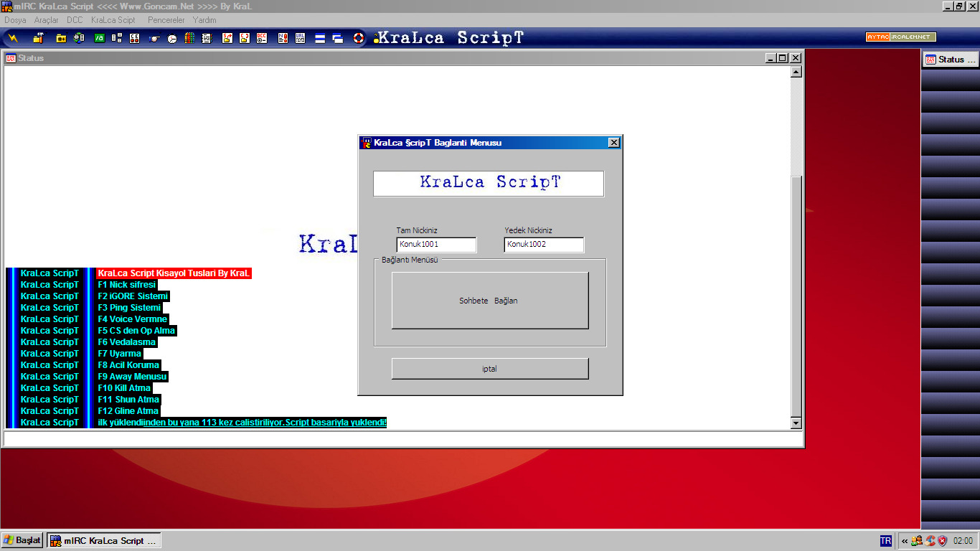This screenshot has width=980, height=551.
Task: Click inside the Tam Nickiniz field
Action: pyautogui.click(x=435, y=245)
